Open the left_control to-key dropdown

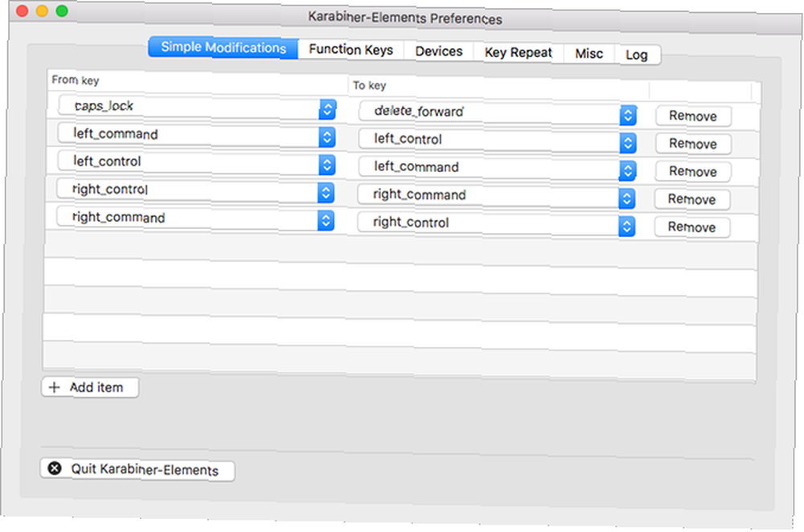point(498,141)
